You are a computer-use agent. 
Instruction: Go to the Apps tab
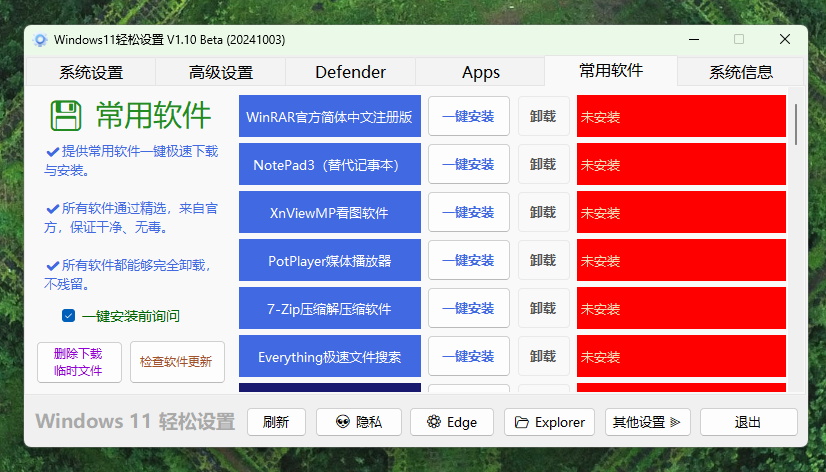point(480,72)
